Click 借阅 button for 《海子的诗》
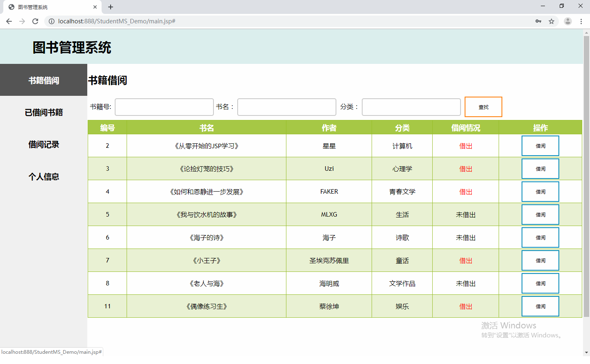This screenshot has height=364, width=590. (x=540, y=237)
